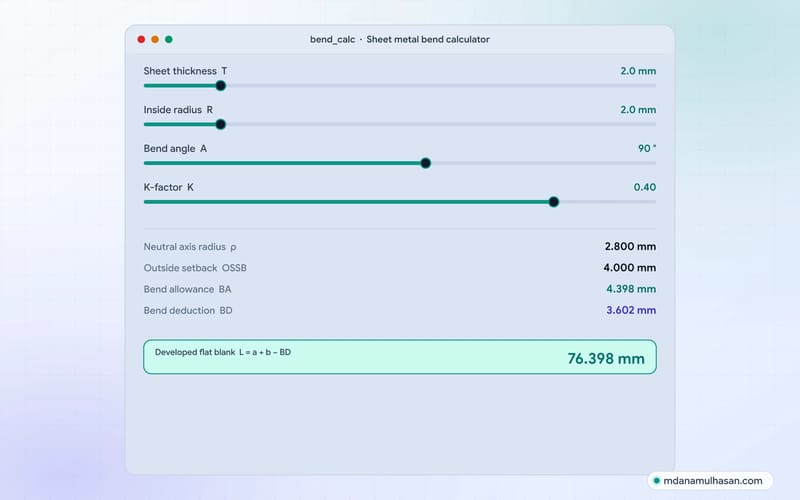800x500 pixels.
Task: Click the 'Outside setback OSSB' label
Action: pyautogui.click(x=195, y=268)
